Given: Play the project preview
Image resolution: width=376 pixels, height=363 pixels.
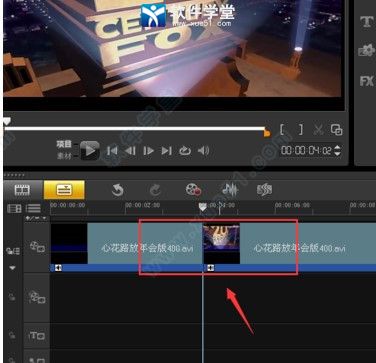Looking at the screenshot, I should [90, 151].
